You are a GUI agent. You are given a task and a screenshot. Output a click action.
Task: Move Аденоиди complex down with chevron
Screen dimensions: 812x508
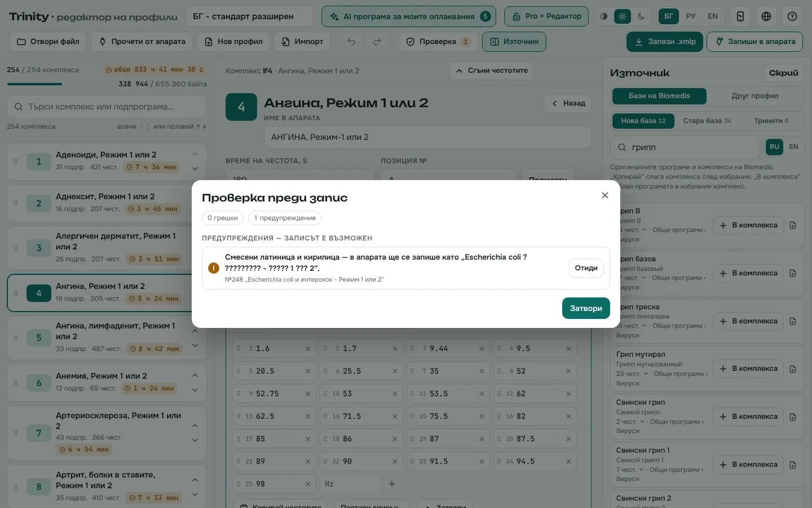tap(195, 169)
